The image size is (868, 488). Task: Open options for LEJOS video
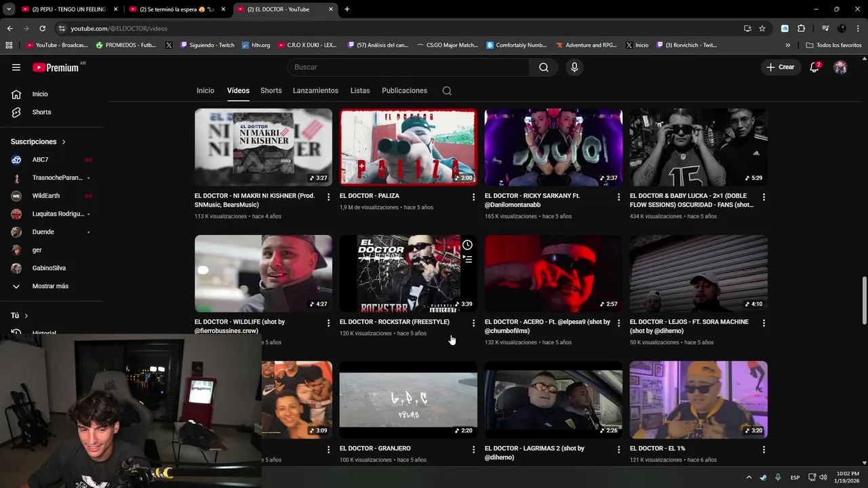(764, 323)
